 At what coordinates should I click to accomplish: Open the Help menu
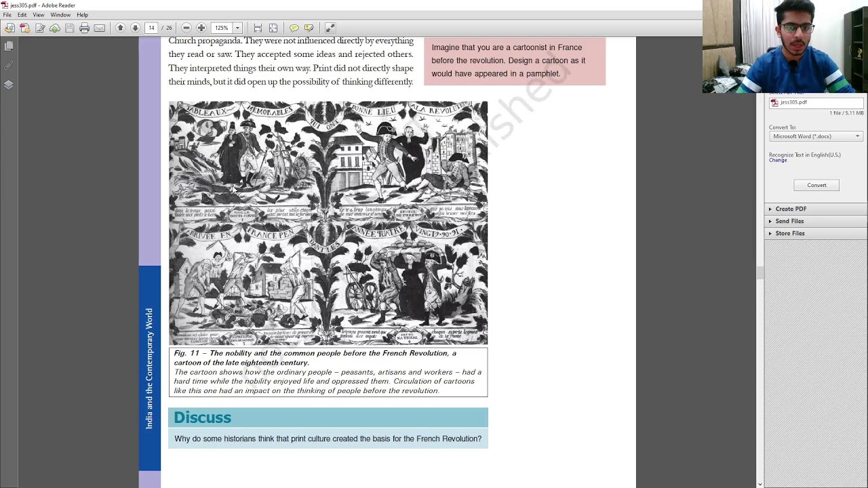(82, 15)
